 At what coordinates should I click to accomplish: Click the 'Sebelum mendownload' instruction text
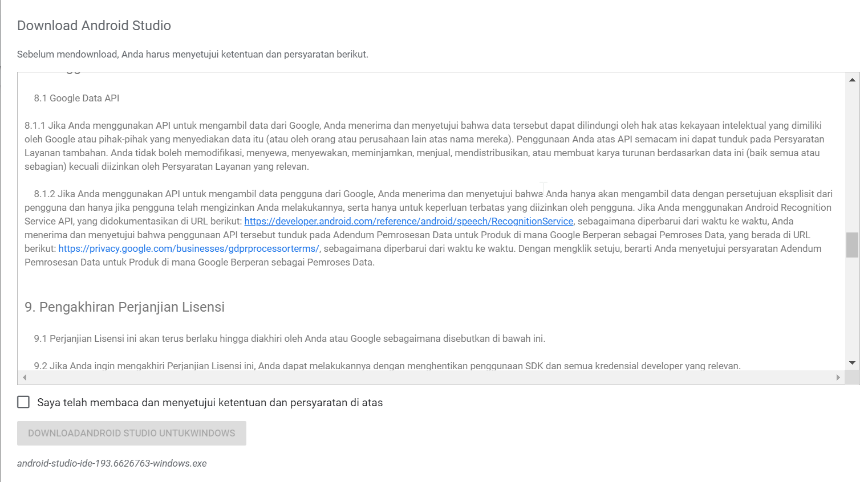192,54
